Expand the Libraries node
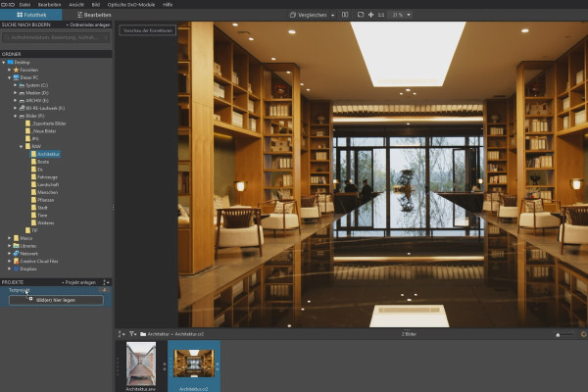 10,246
